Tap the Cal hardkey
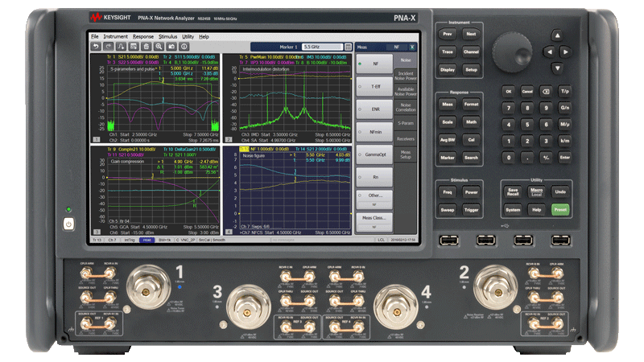Image resolution: width=644 pixels, height=362 pixels. point(471,140)
